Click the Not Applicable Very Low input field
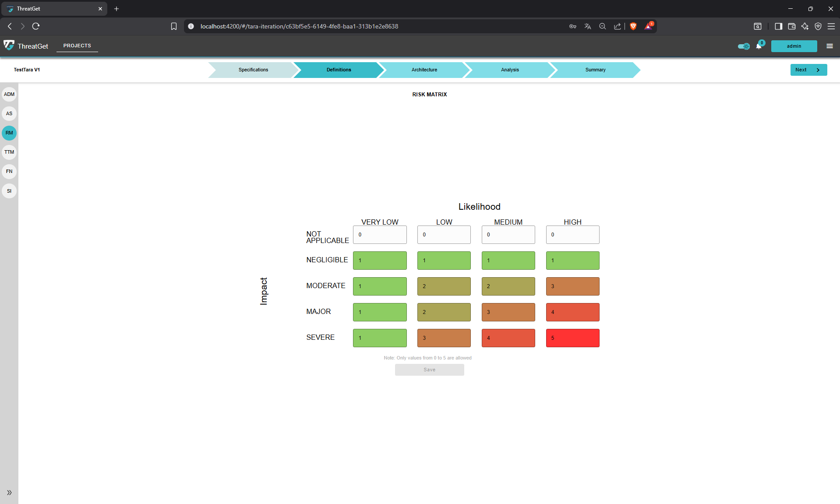Screen dimensions: 840x504 click(379, 235)
